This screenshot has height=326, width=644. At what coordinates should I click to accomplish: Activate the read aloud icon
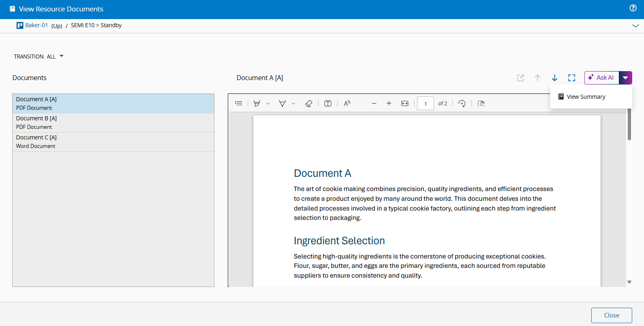pyautogui.click(x=347, y=104)
